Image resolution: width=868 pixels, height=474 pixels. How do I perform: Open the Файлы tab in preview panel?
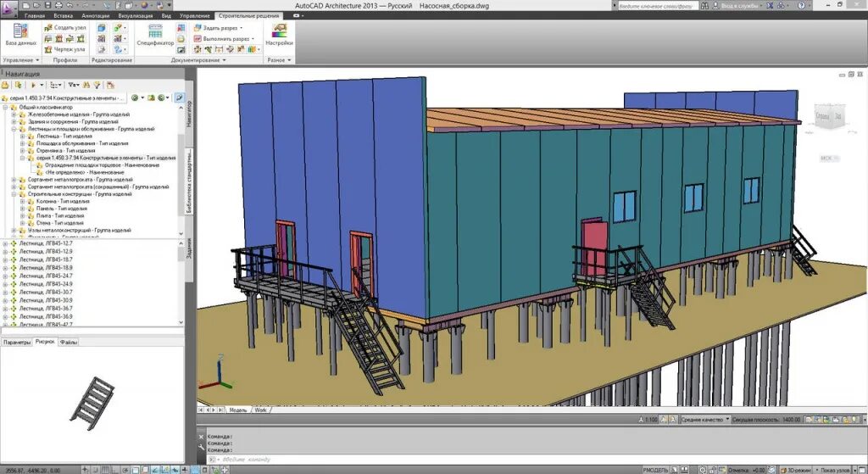tap(69, 343)
